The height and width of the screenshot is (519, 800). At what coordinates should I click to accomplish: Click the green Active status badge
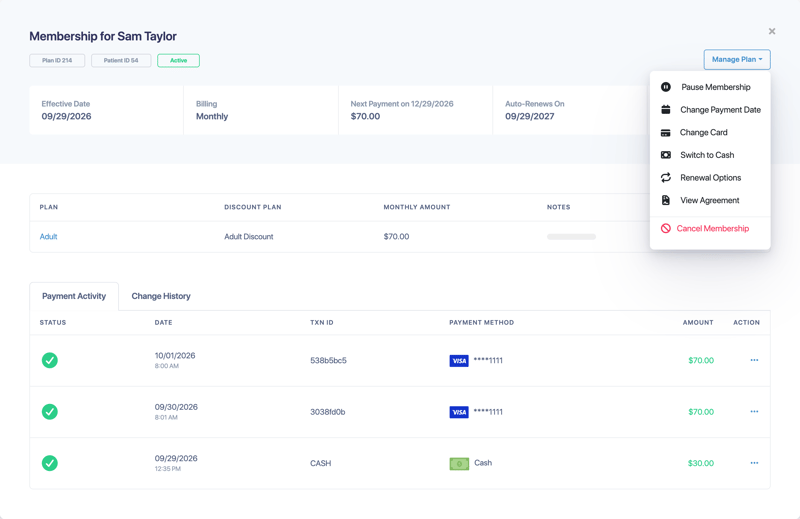(179, 60)
